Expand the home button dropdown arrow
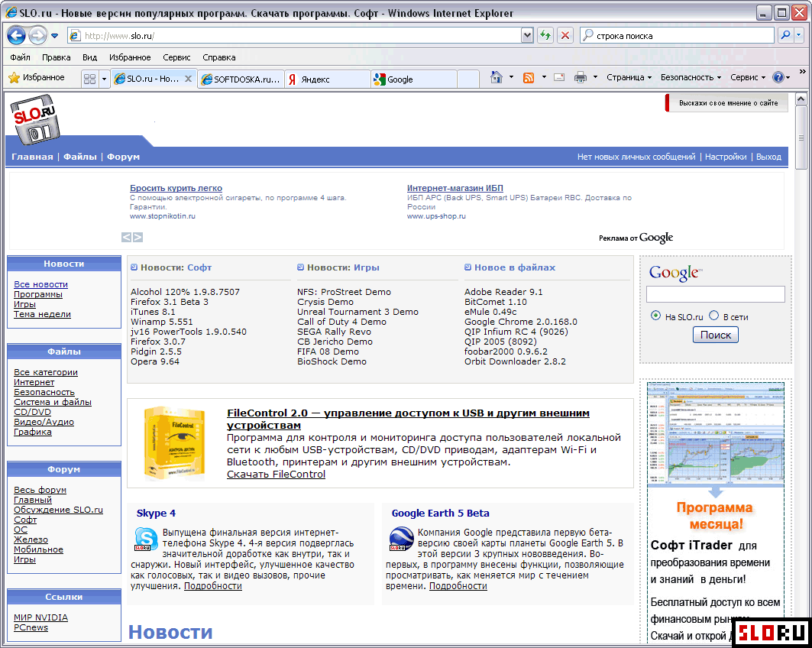 point(511,77)
